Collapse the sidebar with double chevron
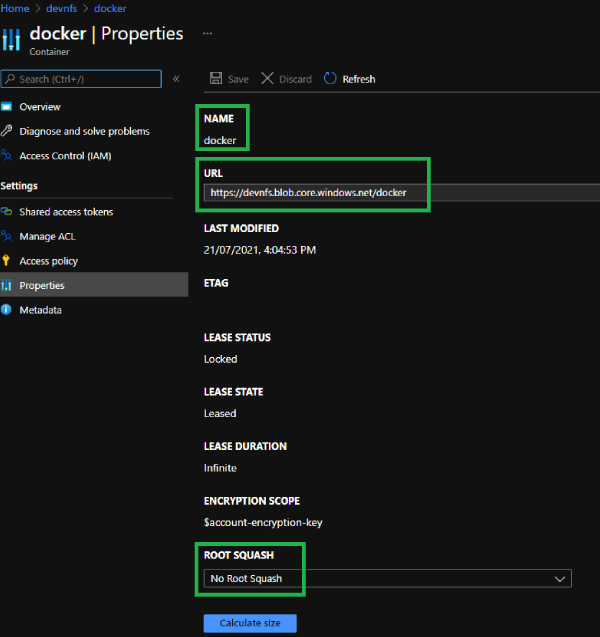The height and width of the screenshot is (637, 600). coord(176,79)
